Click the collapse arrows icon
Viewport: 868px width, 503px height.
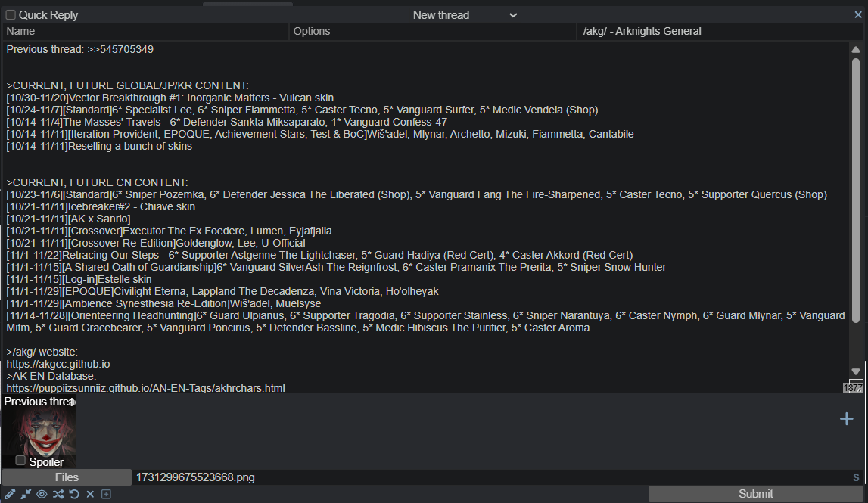click(26, 494)
